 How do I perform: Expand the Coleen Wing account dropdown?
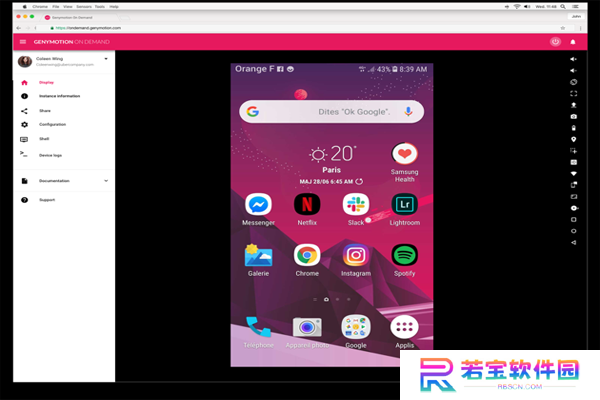106,59
